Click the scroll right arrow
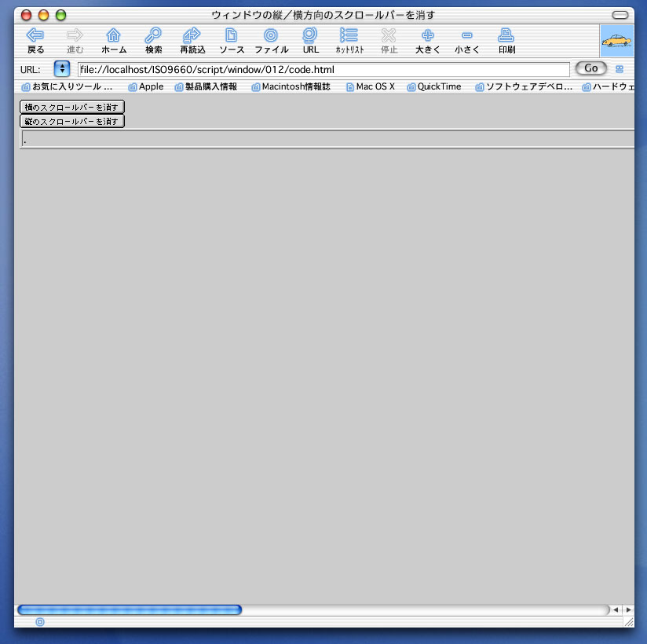Viewport: 647px width, 644px height. click(628, 609)
